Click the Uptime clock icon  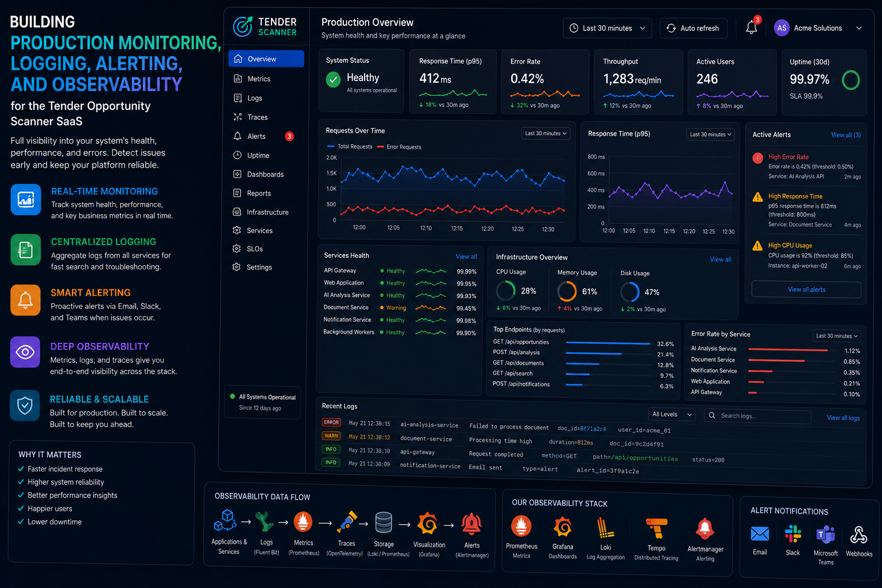click(x=237, y=155)
